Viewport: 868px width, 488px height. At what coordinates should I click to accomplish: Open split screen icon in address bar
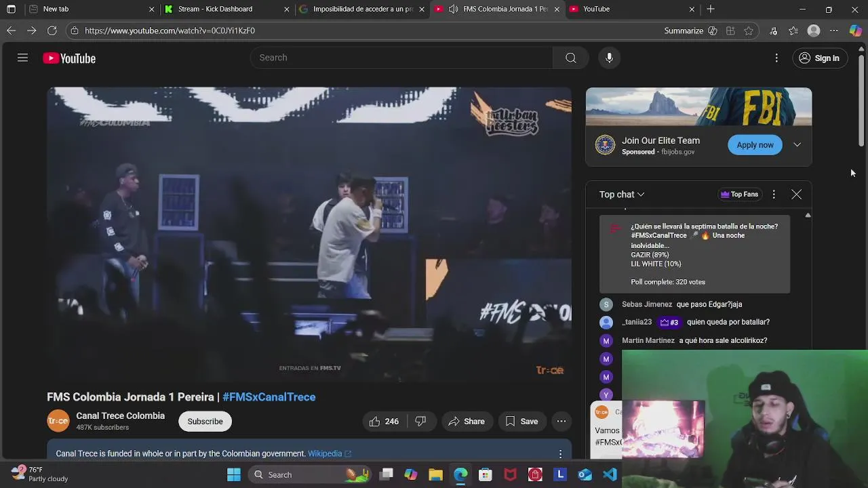730,30
